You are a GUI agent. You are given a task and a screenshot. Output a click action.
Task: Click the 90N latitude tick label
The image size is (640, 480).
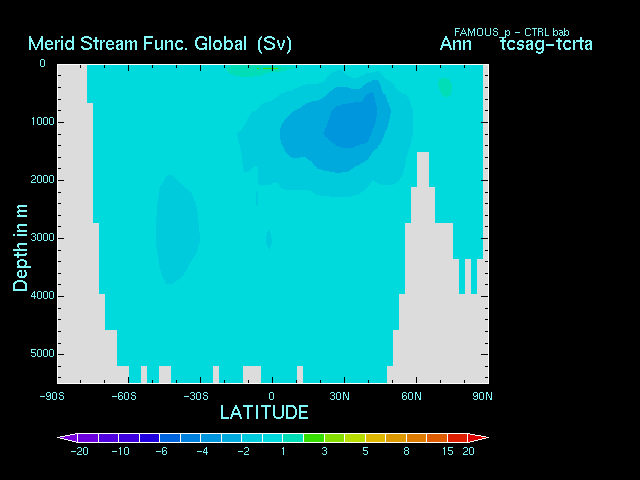[482, 396]
